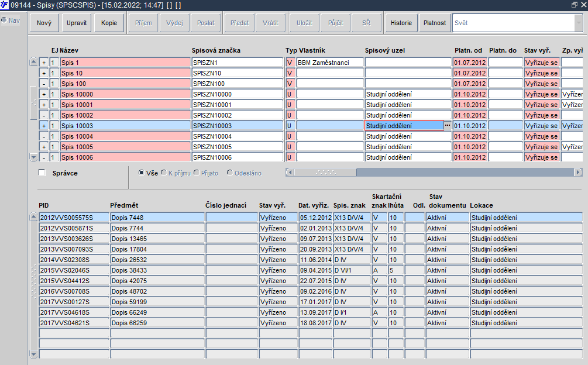Click the Upravit button
Image resolution: width=588 pixels, height=365 pixels.
pyautogui.click(x=77, y=23)
